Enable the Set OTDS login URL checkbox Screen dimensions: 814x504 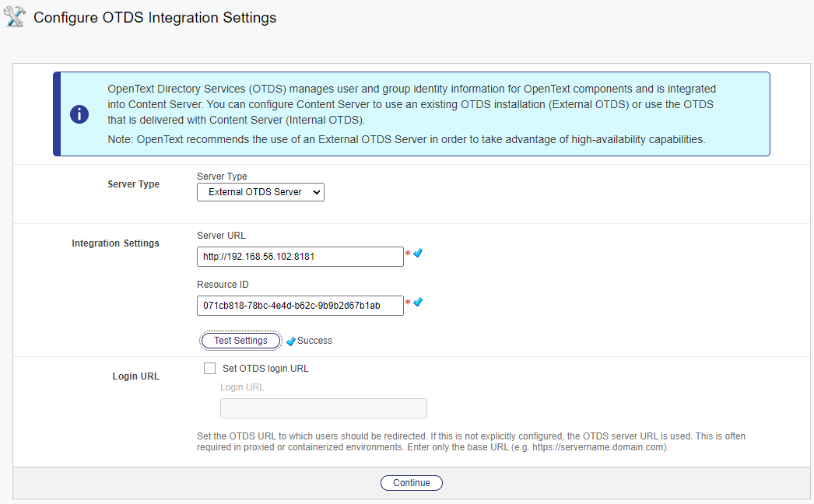click(x=209, y=369)
